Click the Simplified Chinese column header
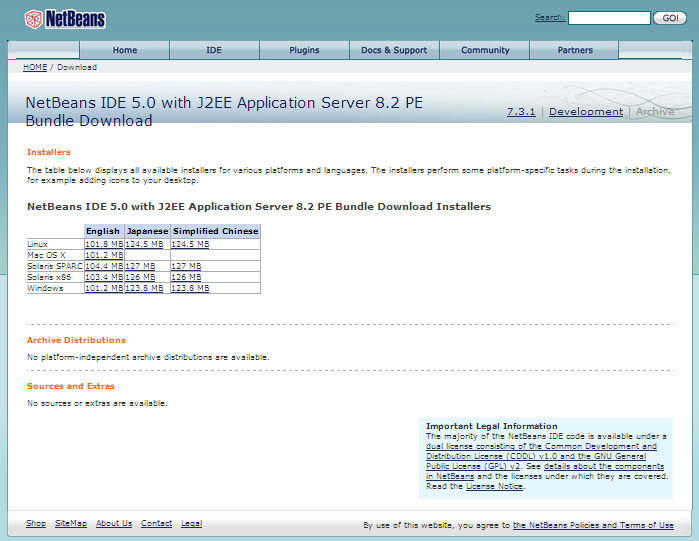699x541 pixels. point(216,231)
